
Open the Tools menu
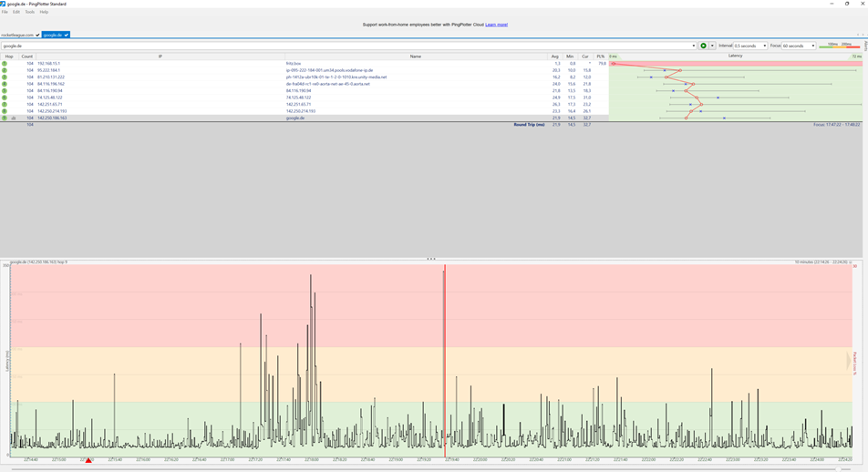click(30, 12)
